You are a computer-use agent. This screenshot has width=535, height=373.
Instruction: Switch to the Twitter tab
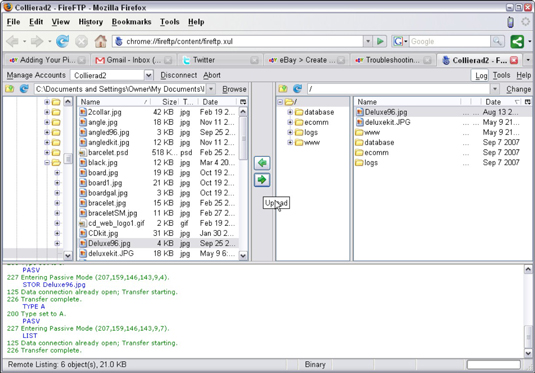220,60
